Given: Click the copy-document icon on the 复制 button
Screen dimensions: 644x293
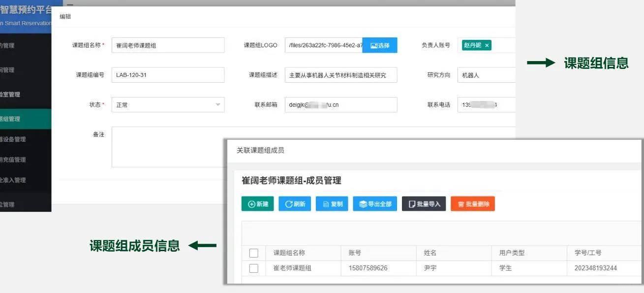Looking at the screenshot, I should click(325, 203).
